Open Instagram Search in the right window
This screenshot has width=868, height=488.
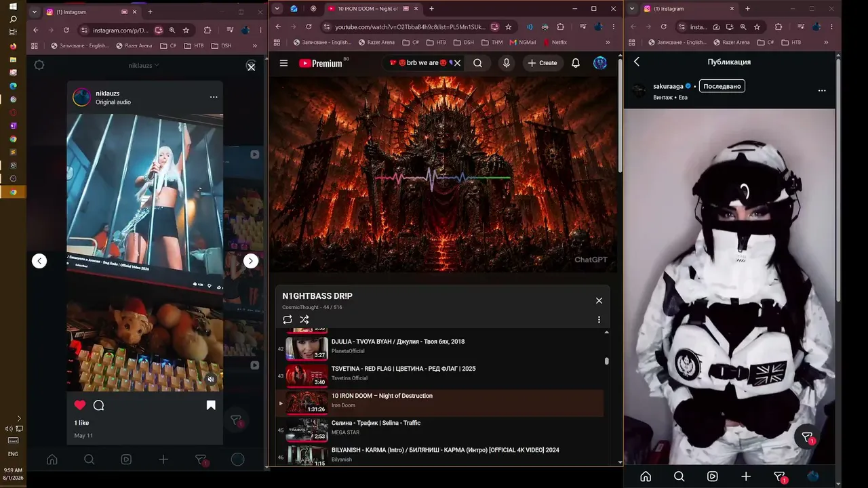[679, 476]
